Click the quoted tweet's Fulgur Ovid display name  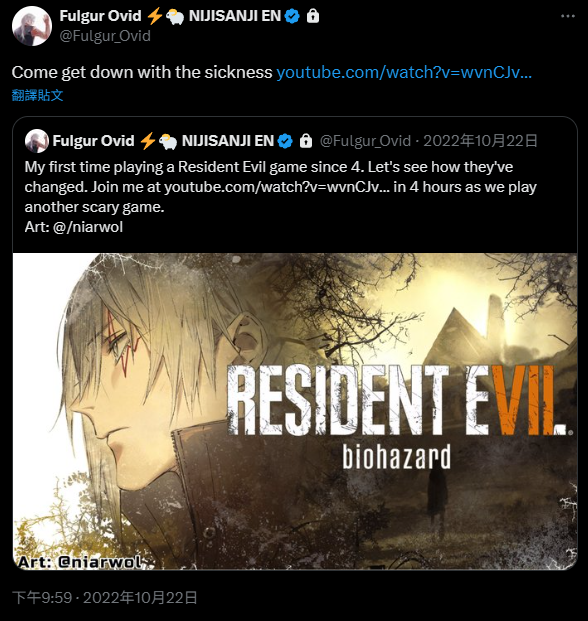93,141
